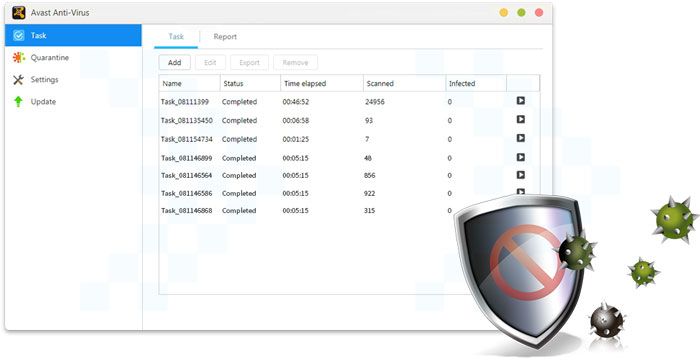Screen dimensions: 700x360
Task: Select row Task_081154734
Action: 349,139
